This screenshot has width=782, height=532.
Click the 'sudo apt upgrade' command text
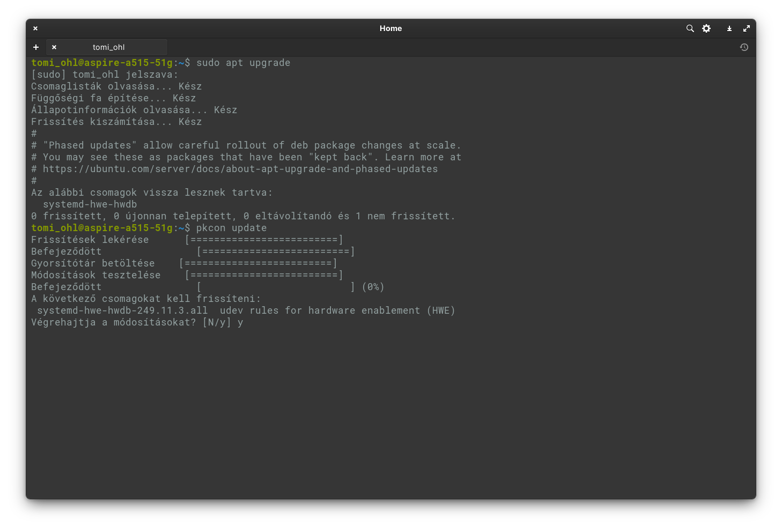243,63
